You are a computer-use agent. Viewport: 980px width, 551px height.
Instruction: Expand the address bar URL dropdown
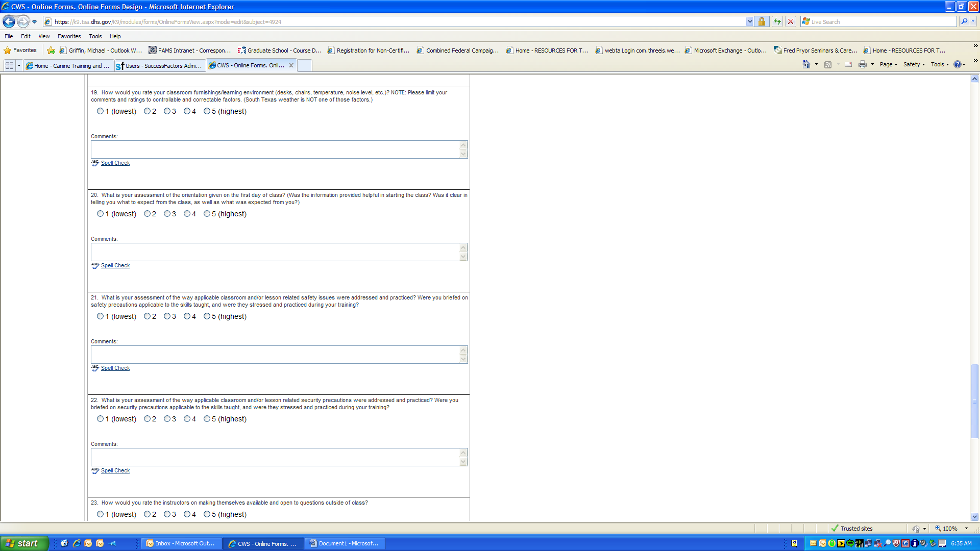(749, 21)
